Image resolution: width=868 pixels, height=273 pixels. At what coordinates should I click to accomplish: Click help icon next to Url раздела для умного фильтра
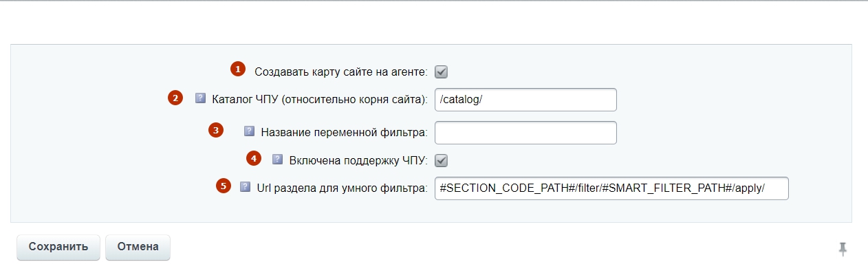click(245, 186)
